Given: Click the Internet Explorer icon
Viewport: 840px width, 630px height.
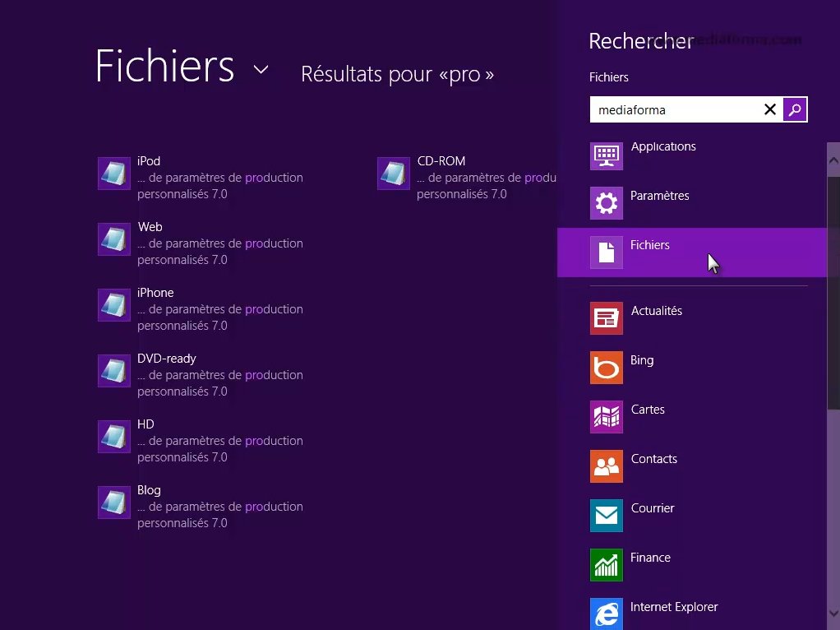Looking at the screenshot, I should (x=607, y=614).
